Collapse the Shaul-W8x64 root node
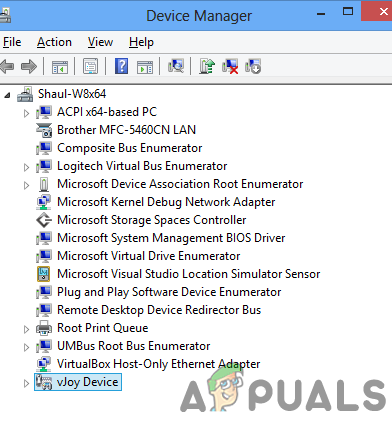The height and width of the screenshot is (421, 392). (7, 96)
